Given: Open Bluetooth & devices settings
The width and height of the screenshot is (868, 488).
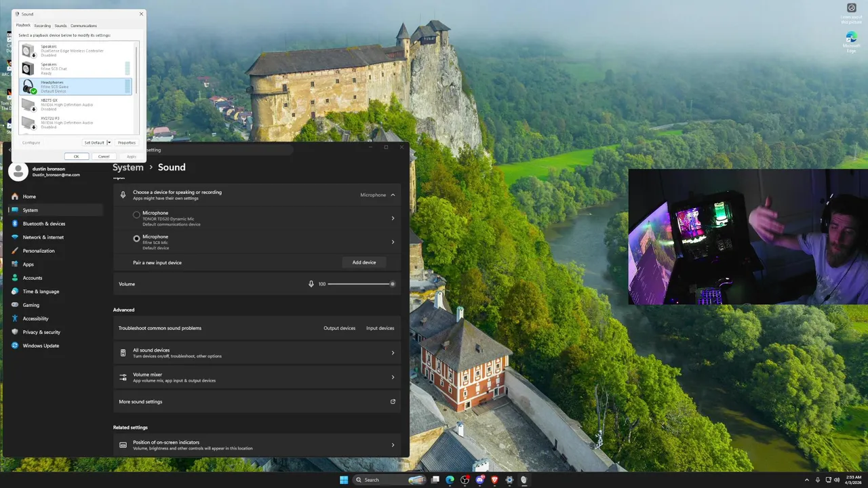Looking at the screenshot, I should (56, 224).
